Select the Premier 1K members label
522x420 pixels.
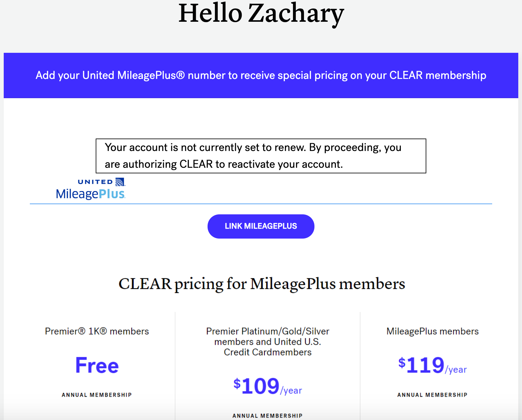click(97, 331)
